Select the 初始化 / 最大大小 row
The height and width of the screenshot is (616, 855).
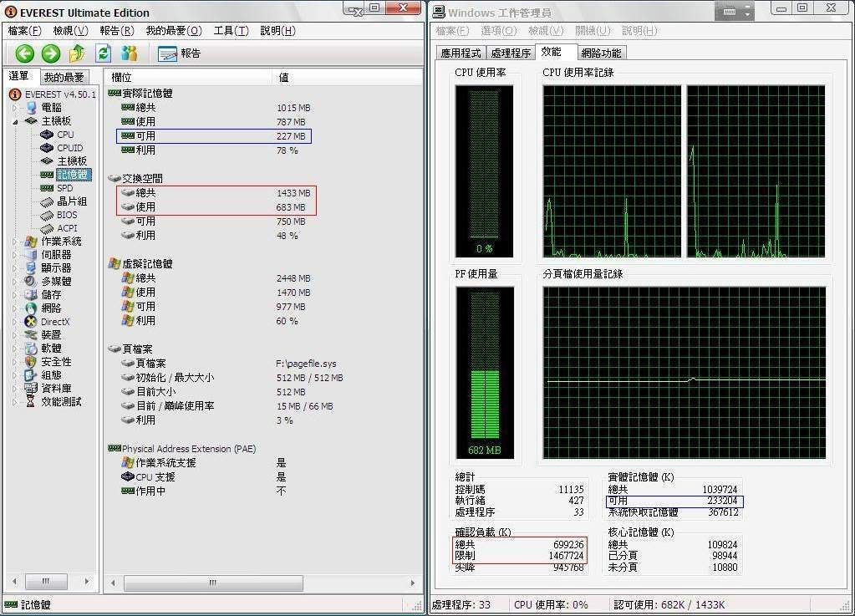(232, 378)
